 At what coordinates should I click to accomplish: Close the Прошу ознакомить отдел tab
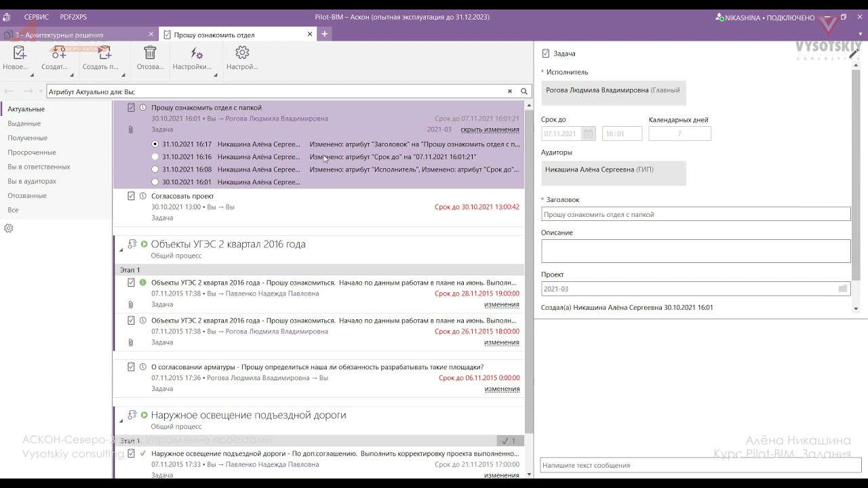click(x=311, y=34)
